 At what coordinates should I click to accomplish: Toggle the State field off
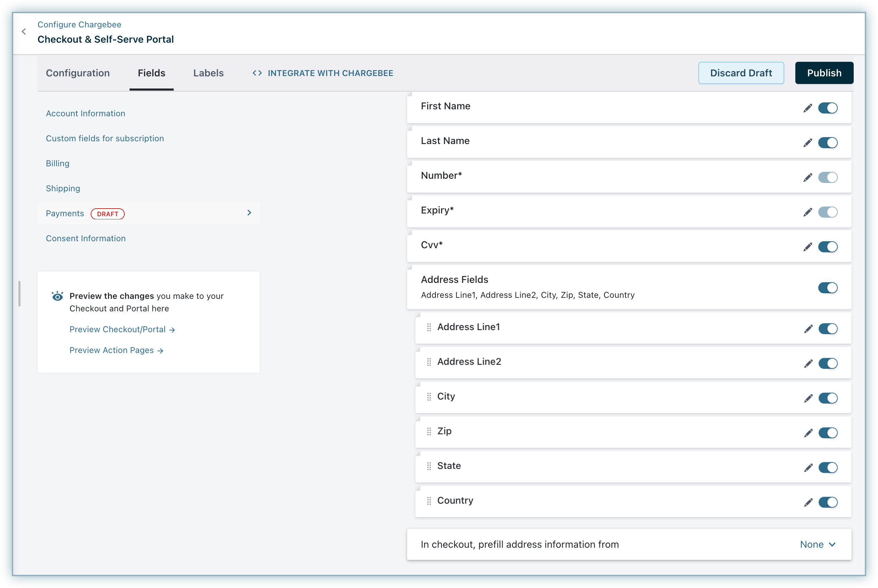coord(828,468)
